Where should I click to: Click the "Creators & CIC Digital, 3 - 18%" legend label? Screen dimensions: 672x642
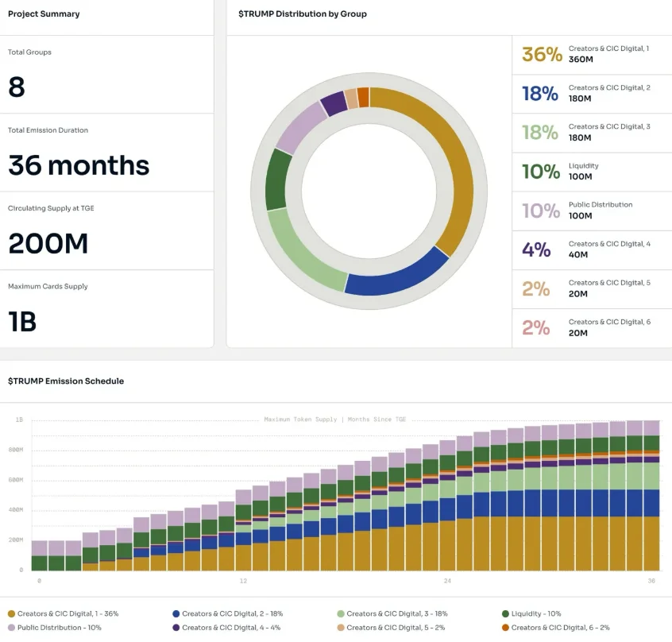coord(397,613)
